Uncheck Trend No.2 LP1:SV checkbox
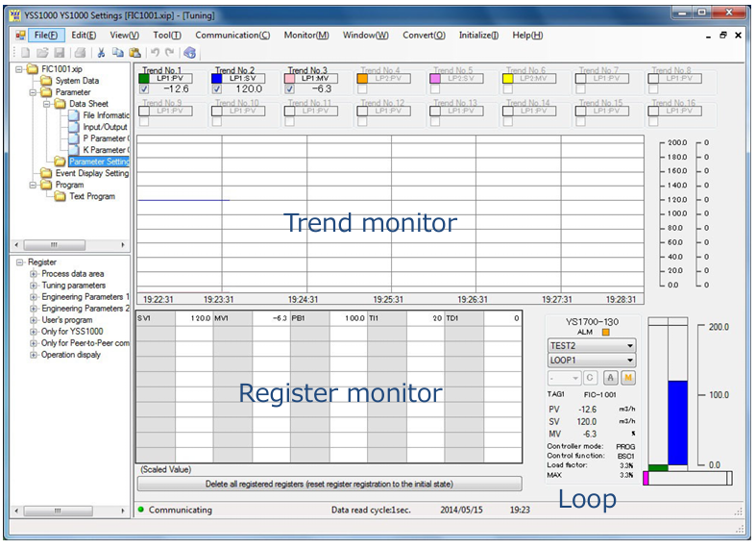Viewport: 756px width, 549px height. pos(217,89)
